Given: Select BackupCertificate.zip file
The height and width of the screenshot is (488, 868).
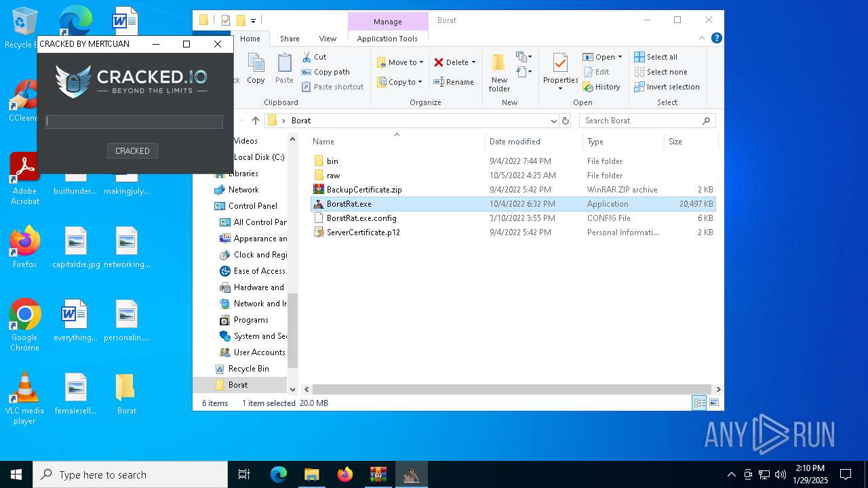Looking at the screenshot, I should [513, 190].
